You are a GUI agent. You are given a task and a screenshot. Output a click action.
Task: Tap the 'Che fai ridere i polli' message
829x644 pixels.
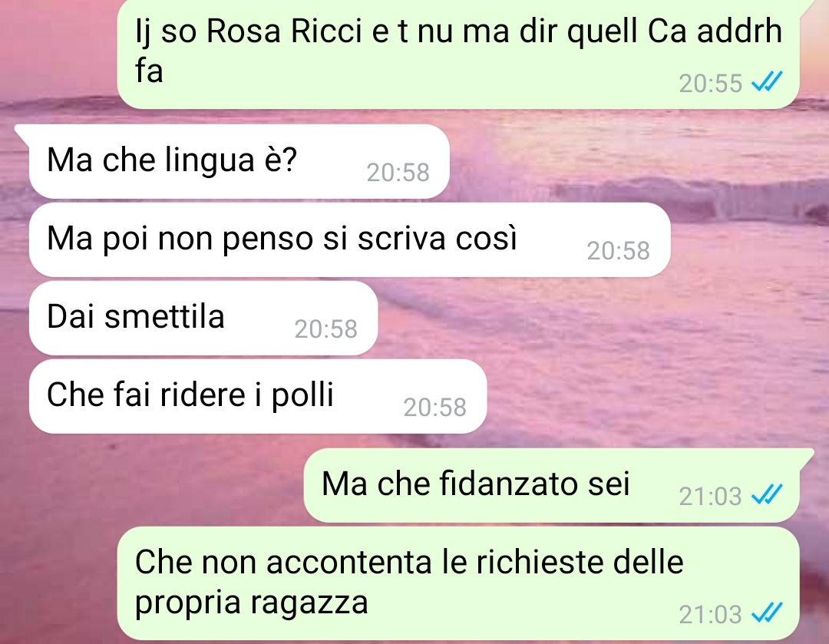[257, 396]
